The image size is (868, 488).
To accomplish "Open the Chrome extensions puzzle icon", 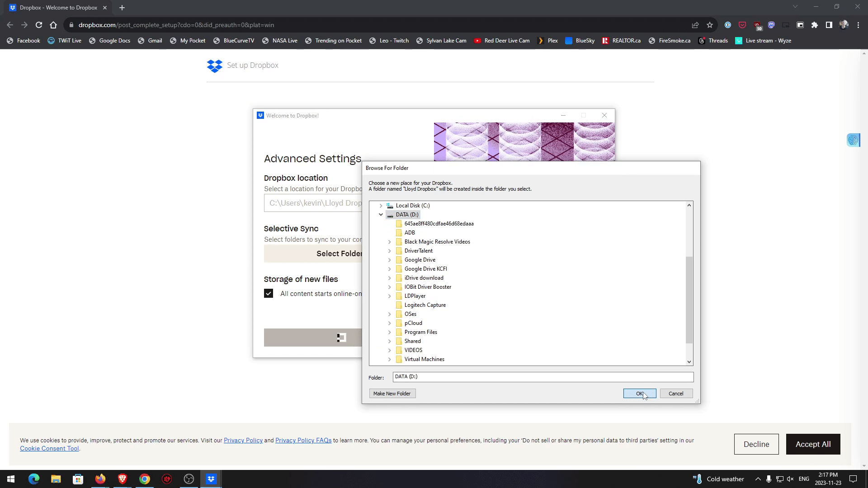I will (815, 25).
